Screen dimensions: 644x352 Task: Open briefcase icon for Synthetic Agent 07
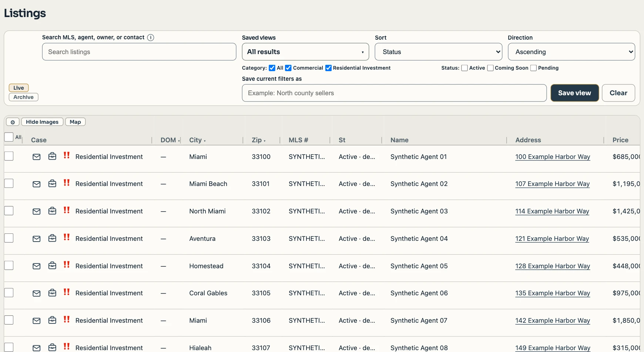pos(52,320)
